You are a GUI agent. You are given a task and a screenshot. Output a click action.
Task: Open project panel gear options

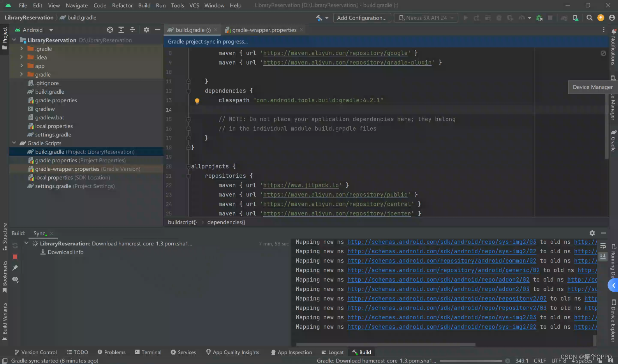tap(146, 30)
